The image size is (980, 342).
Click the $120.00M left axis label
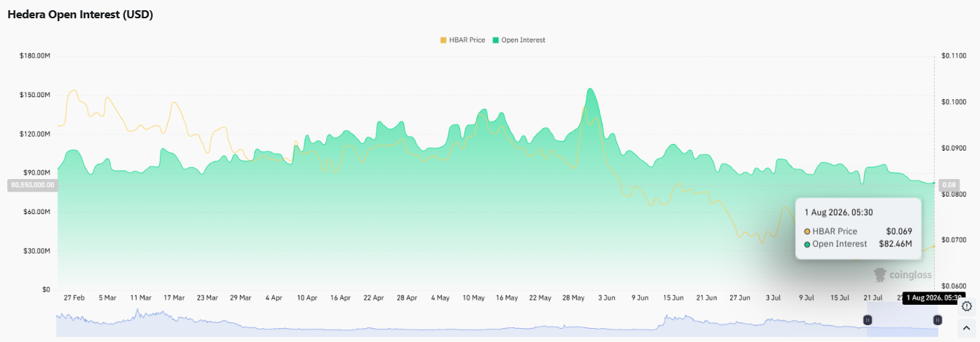click(35, 134)
